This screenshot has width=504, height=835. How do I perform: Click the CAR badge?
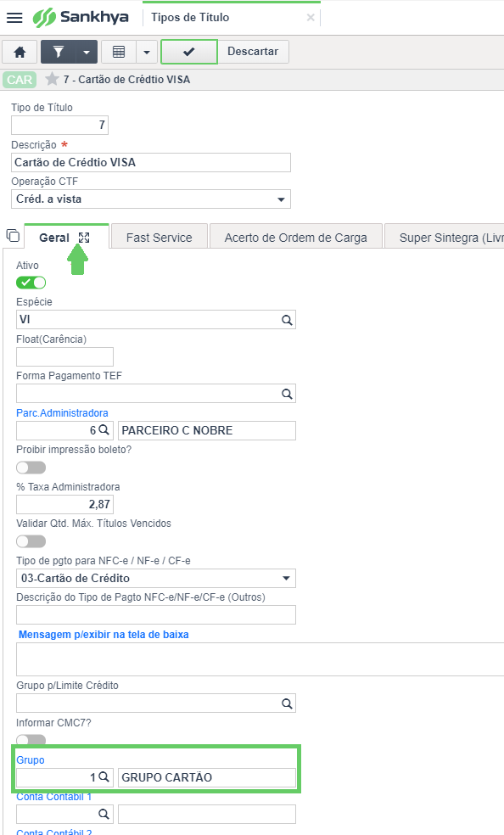(20, 80)
